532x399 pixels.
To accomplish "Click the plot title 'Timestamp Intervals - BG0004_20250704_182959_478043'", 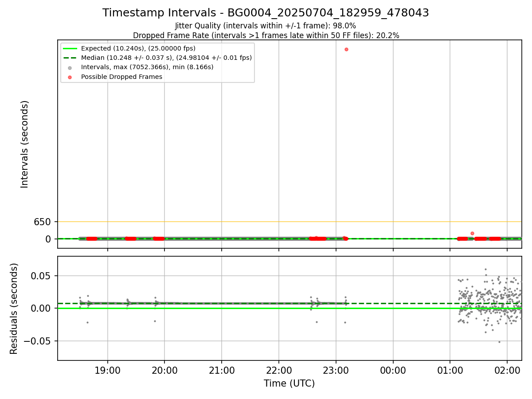I will (266, 13).
